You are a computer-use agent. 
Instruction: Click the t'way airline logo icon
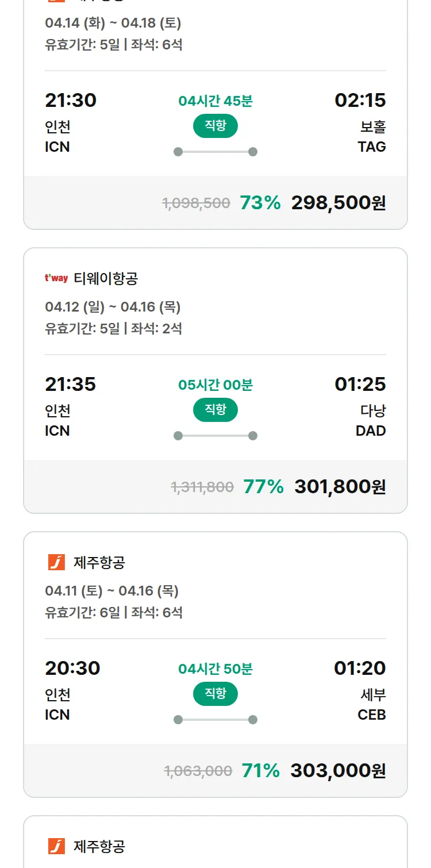tap(56, 279)
